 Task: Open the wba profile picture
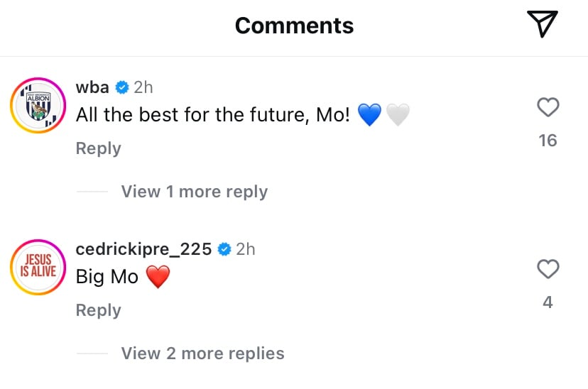tap(38, 105)
